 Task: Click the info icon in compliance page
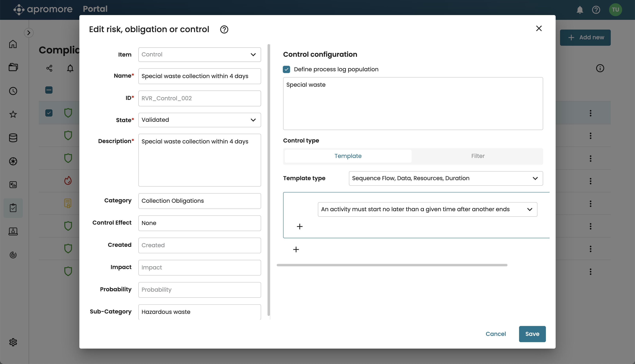tap(600, 68)
